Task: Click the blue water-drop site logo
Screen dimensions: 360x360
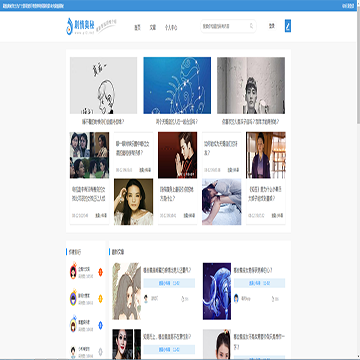Action: [69, 26]
